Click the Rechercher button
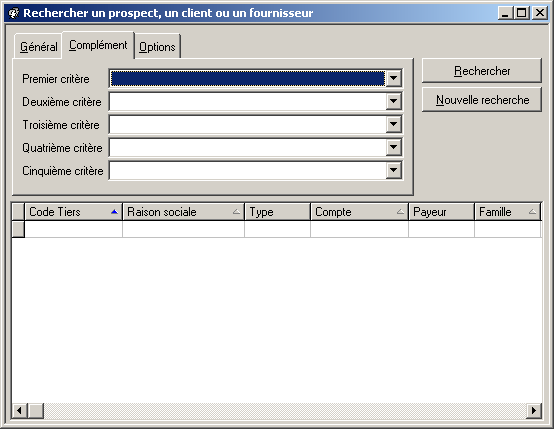554x429 pixels. coord(482,71)
